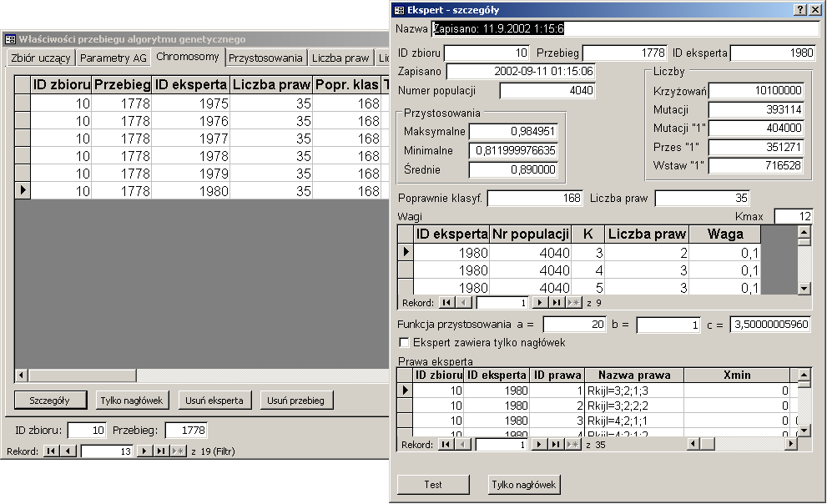The image size is (827, 504).
Task: Click the Mutacji "1" value field
Action: (x=756, y=129)
